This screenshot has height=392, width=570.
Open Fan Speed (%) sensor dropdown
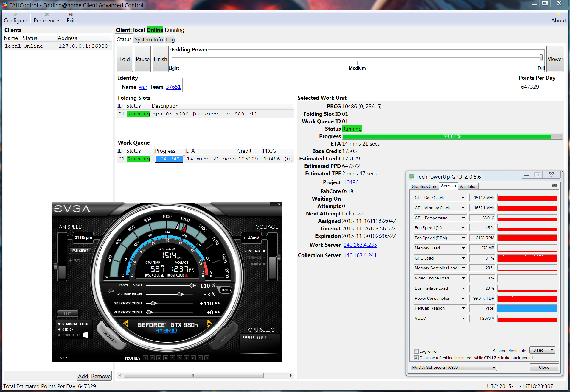[x=463, y=228]
